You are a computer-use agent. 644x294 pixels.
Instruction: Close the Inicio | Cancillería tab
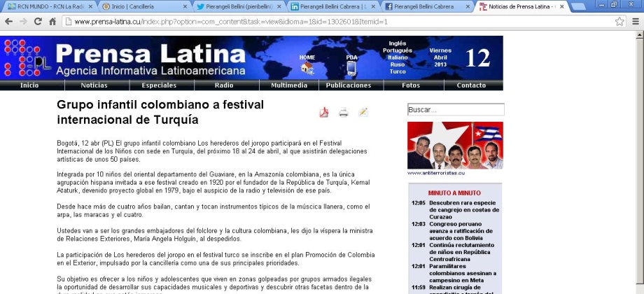pyautogui.click(x=185, y=6)
